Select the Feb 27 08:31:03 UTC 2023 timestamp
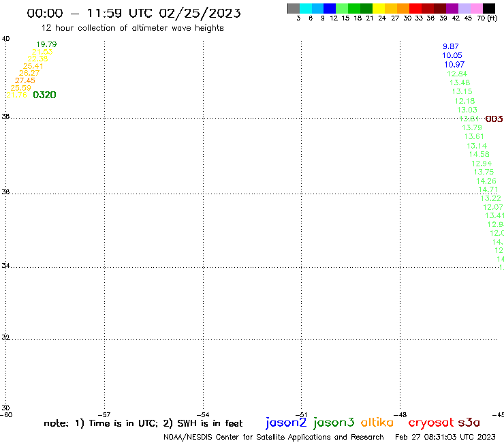Image resolution: width=504 pixels, height=443 pixels. 445,437
